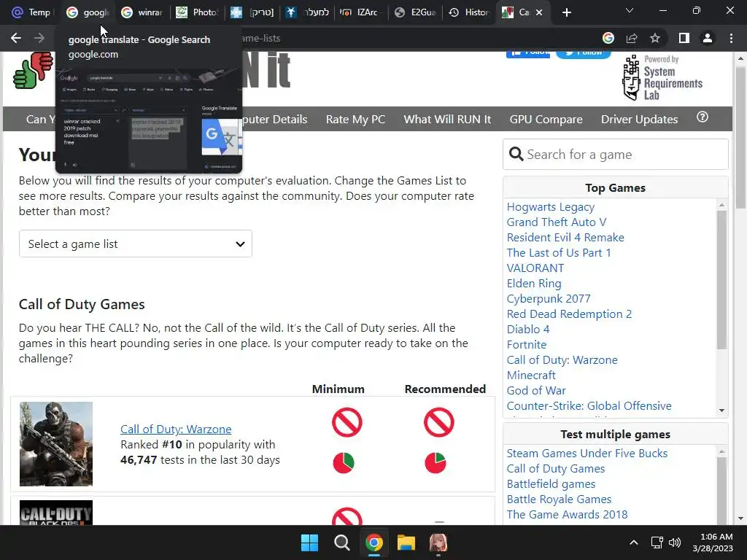747x560 pixels.
Task: Open Resident Evil 4 Remake link
Action: 565,238
